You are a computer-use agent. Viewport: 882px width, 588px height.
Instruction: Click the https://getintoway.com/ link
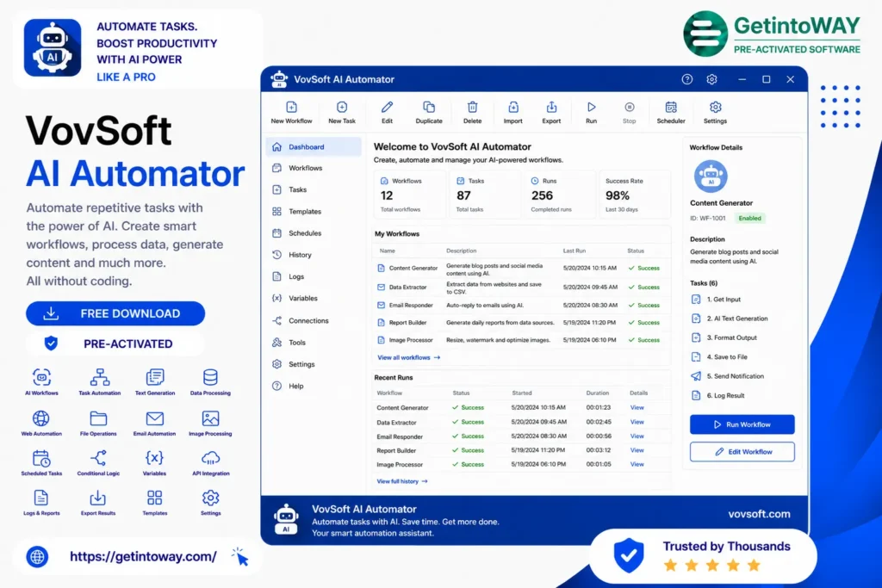pyautogui.click(x=143, y=556)
